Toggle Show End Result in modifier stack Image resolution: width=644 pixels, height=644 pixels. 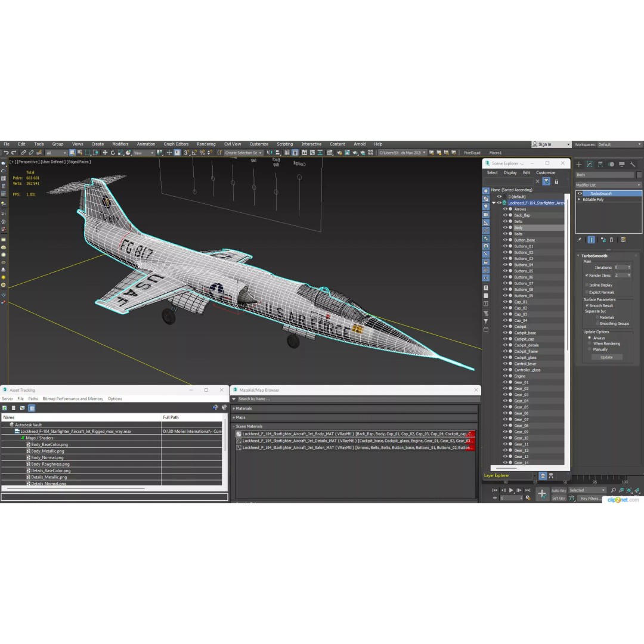(591, 240)
